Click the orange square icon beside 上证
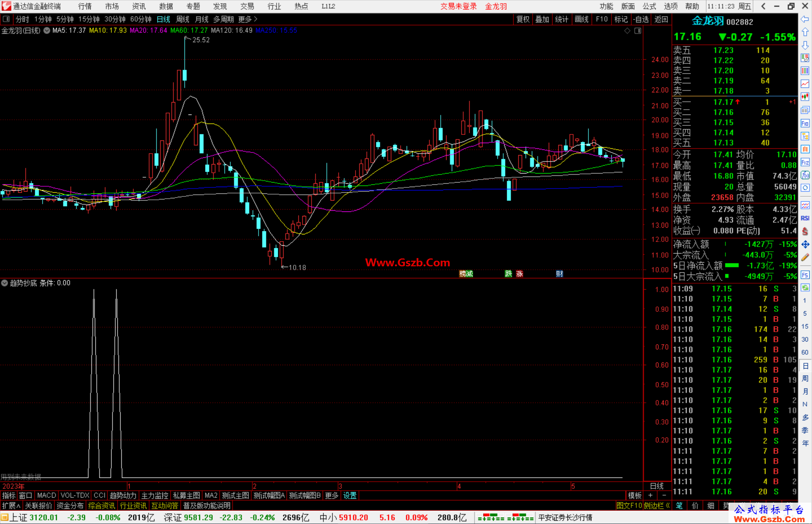The width and height of the screenshot is (812, 524). (x=5, y=517)
